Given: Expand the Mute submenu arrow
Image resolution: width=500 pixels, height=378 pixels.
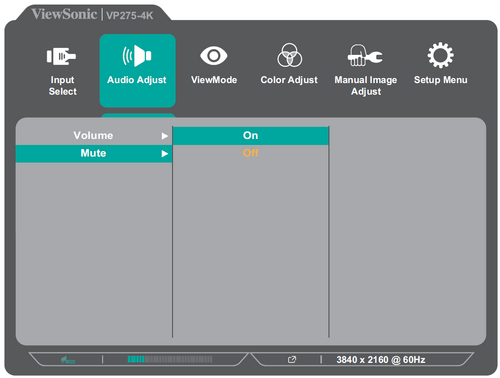Looking at the screenshot, I should [165, 154].
